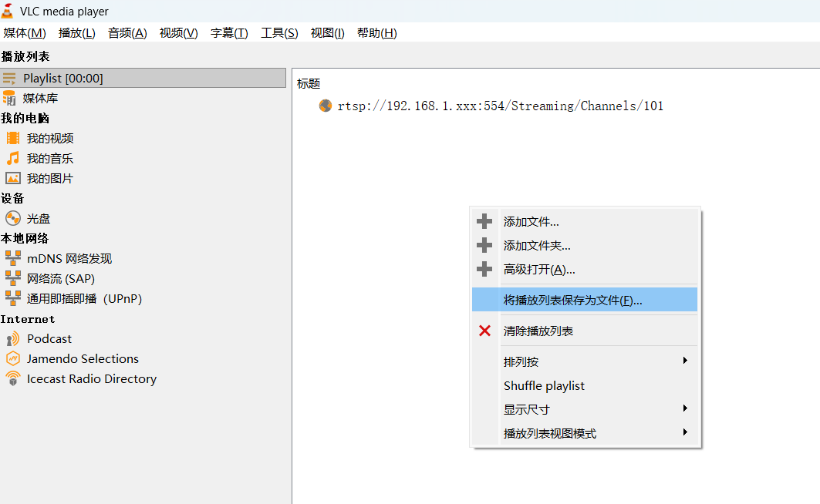Viewport: 820px width, 504px height.
Task: Click the 我的电脑 section heading
Action: tap(25, 118)
